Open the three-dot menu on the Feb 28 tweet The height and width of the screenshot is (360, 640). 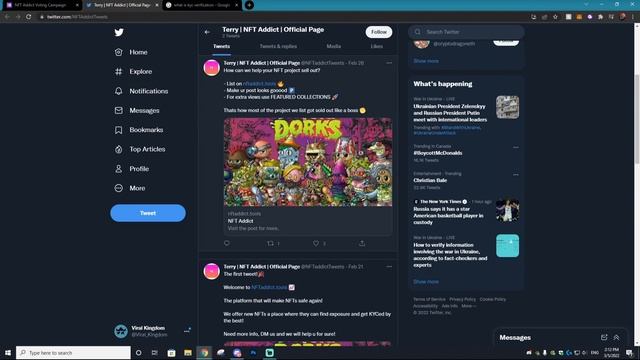tap(389, 63)
